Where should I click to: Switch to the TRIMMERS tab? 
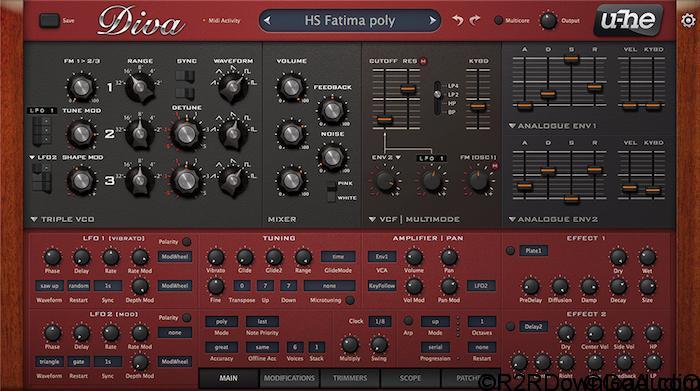(350, 378)
